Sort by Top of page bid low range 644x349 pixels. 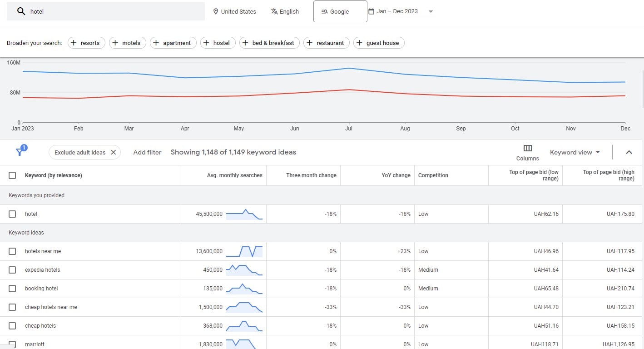pyautogui.click(x=534, y=175)
